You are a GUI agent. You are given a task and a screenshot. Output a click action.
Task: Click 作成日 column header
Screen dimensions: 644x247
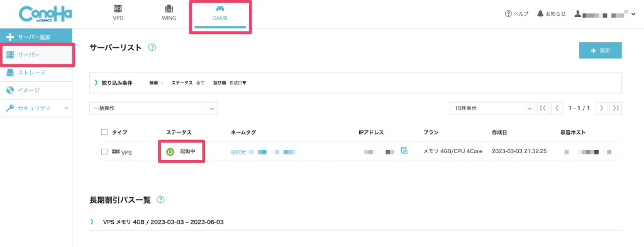click(x=499, y=132)
